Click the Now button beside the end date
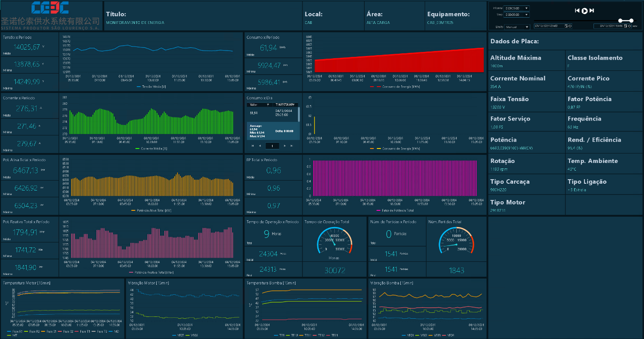 click(635, 26)
